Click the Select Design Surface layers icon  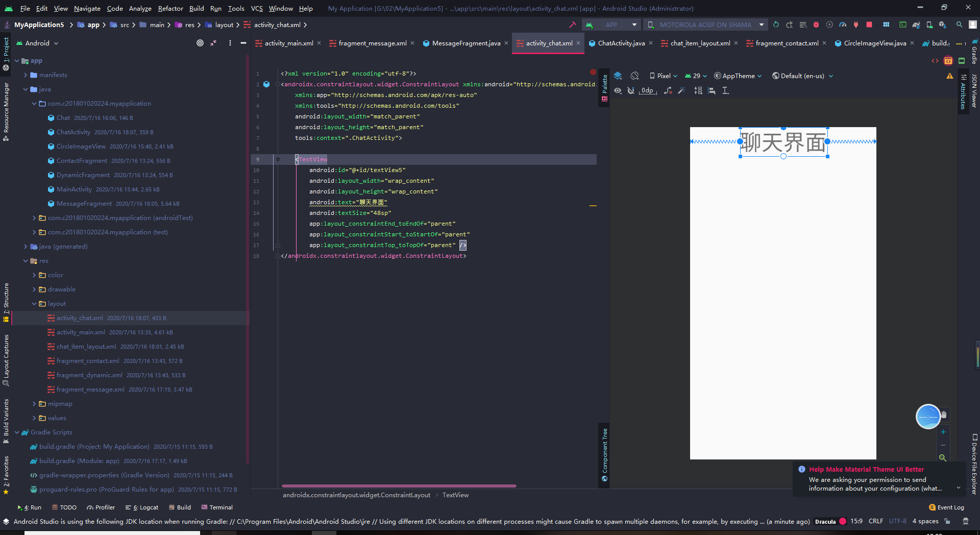(x=618, y=76)
